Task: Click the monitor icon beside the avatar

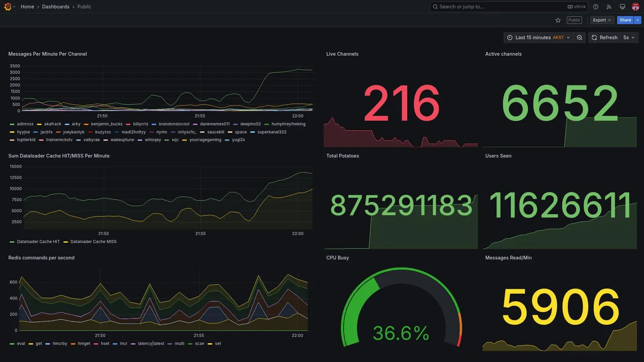Action: coord(622,7)
